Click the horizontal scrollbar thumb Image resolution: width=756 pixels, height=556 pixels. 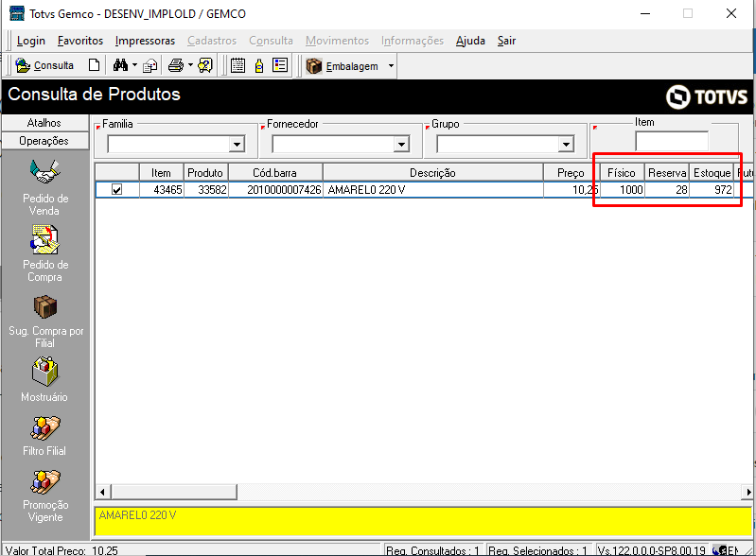click(x=173, y=492)
